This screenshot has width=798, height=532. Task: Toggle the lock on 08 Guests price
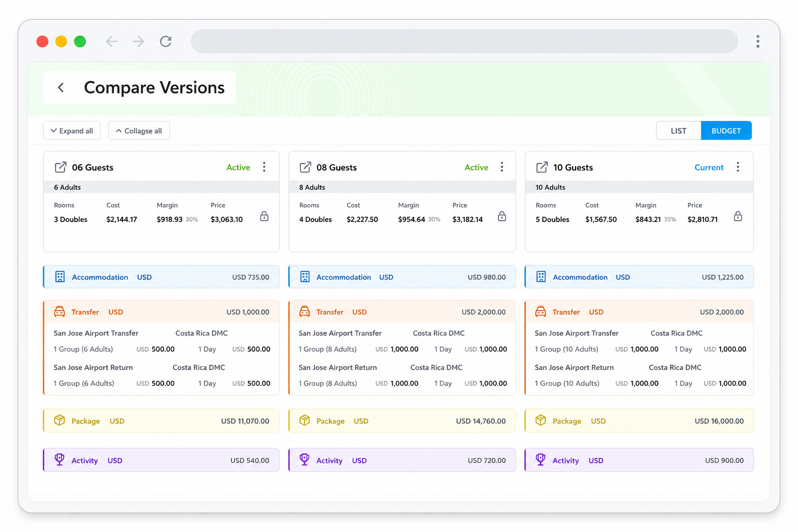(x=502, y=217)
